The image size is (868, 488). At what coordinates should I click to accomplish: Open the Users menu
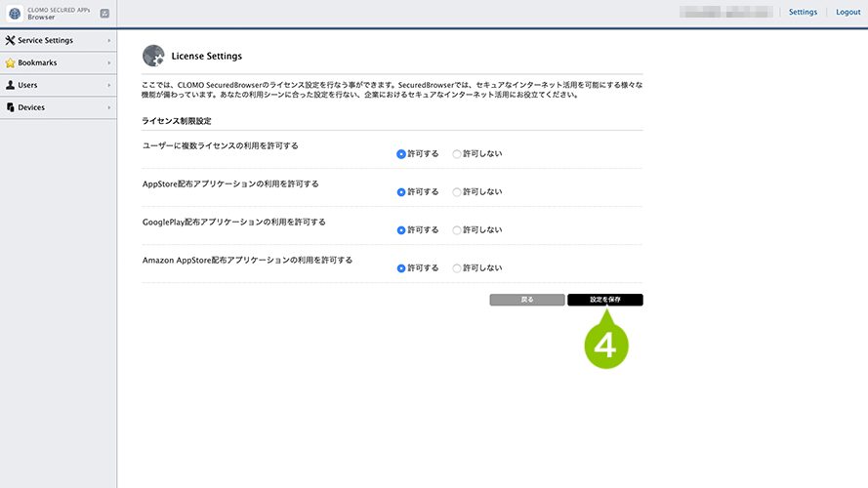tap(59, 85)
